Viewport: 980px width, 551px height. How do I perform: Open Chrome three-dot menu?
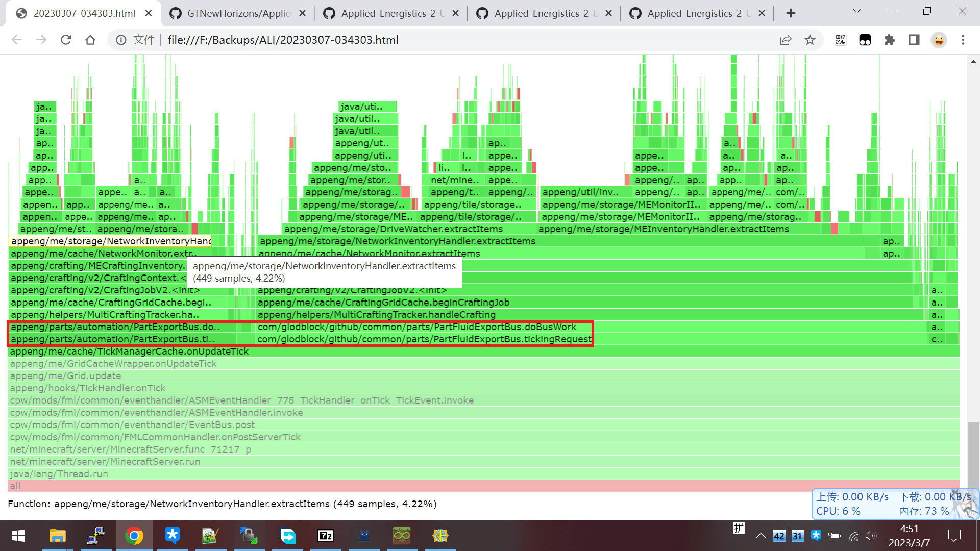(963, 40)
